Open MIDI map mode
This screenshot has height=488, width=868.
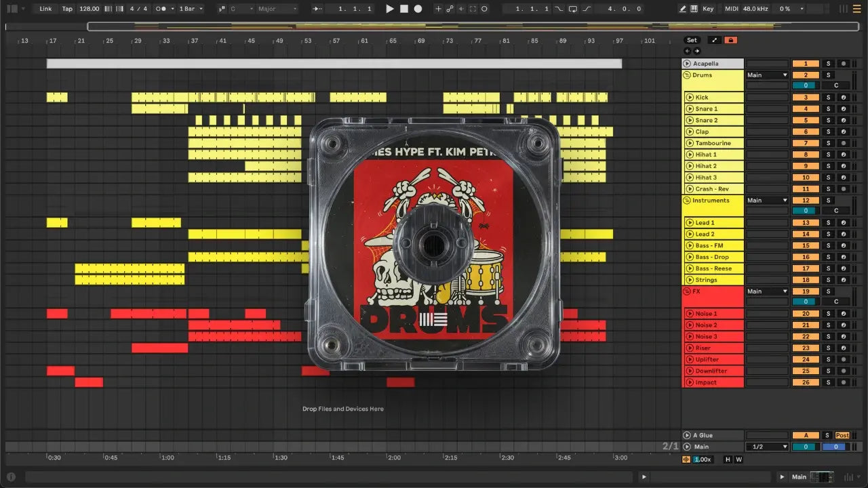pyautogui.click(x=731, y=9)
